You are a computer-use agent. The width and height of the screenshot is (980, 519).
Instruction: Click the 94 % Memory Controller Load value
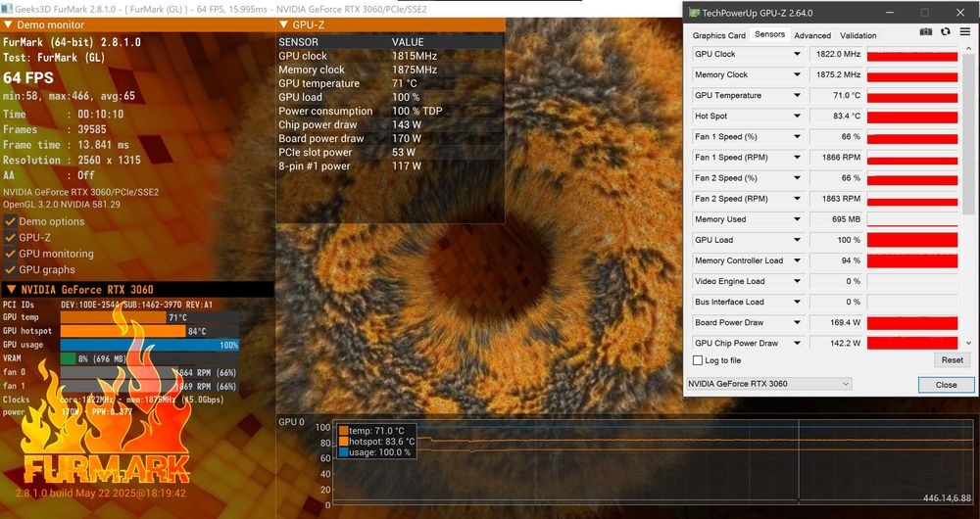point(851,260)
